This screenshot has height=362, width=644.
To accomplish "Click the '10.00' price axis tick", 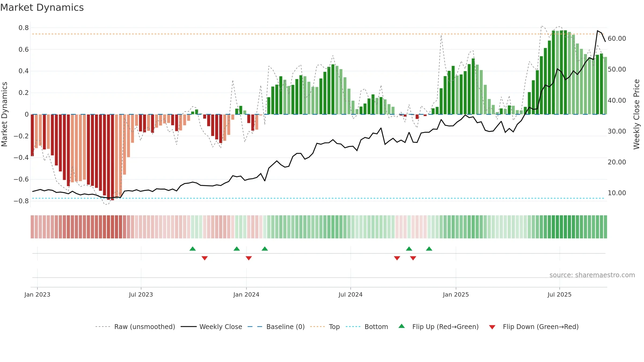I will [x=617, y=193].
